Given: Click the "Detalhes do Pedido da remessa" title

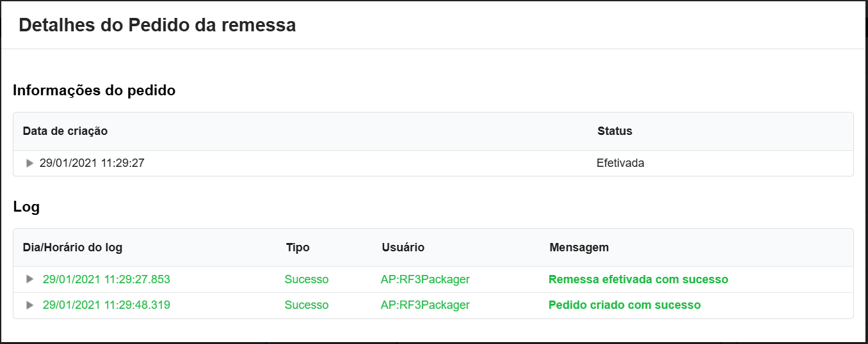Looking at the screenshot, I should tap(157, 26).
